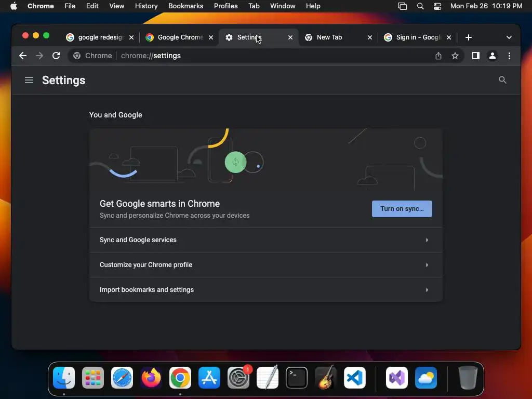
Task: Click the You and Google heading
Action: (x=116, y=115)
